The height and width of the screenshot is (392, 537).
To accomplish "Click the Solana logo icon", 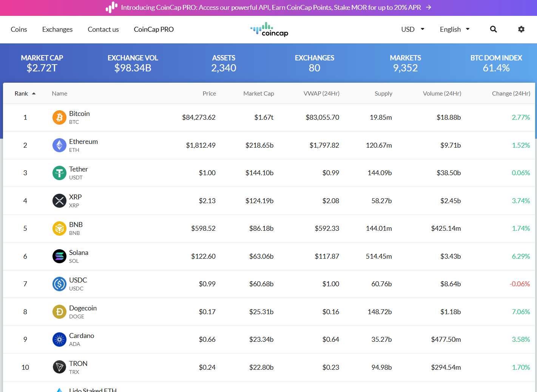I will [59, 256].
